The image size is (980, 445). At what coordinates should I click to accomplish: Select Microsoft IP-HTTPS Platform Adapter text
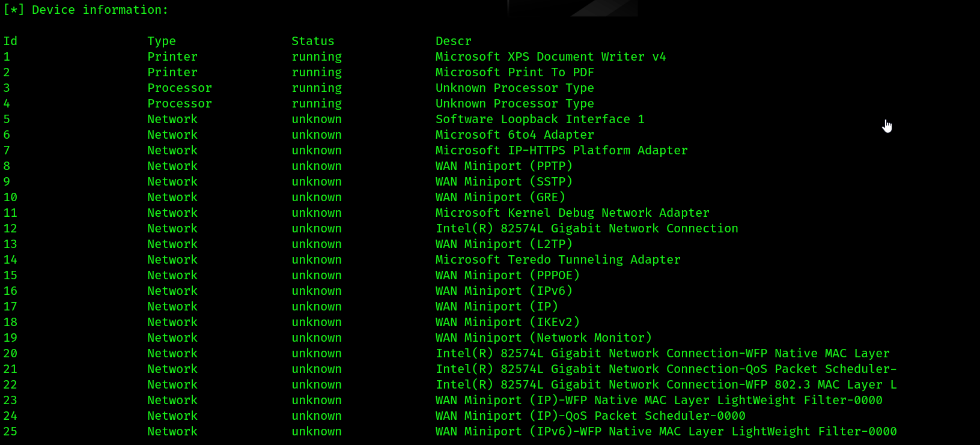click(x=562, y=150)
